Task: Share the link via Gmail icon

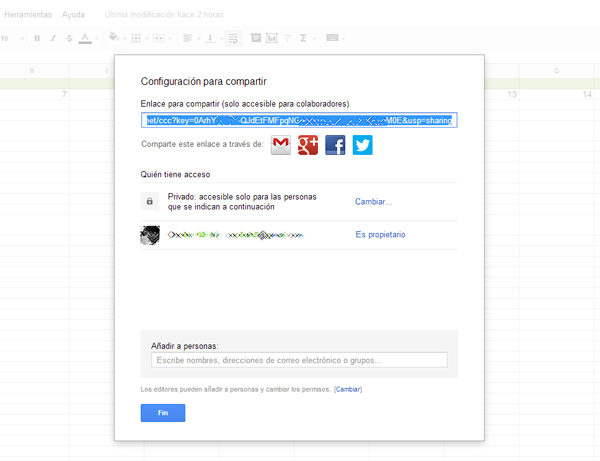Action: tap(281, 145)
